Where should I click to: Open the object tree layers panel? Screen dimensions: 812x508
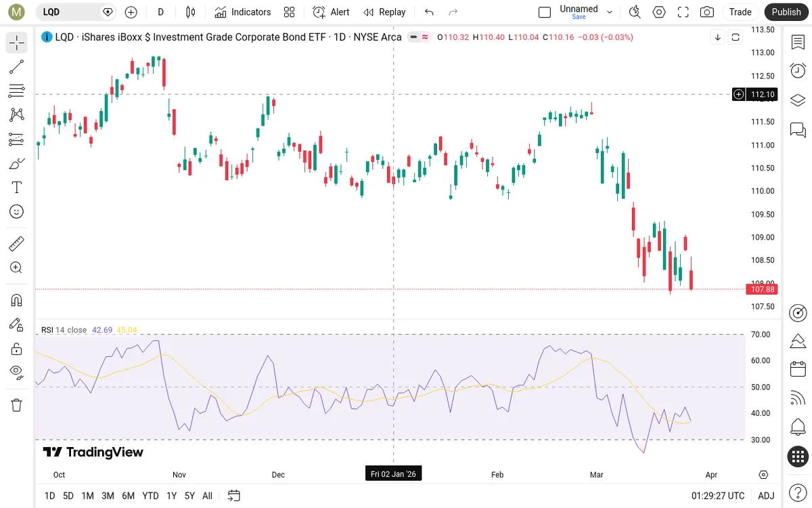click(798, 100)
